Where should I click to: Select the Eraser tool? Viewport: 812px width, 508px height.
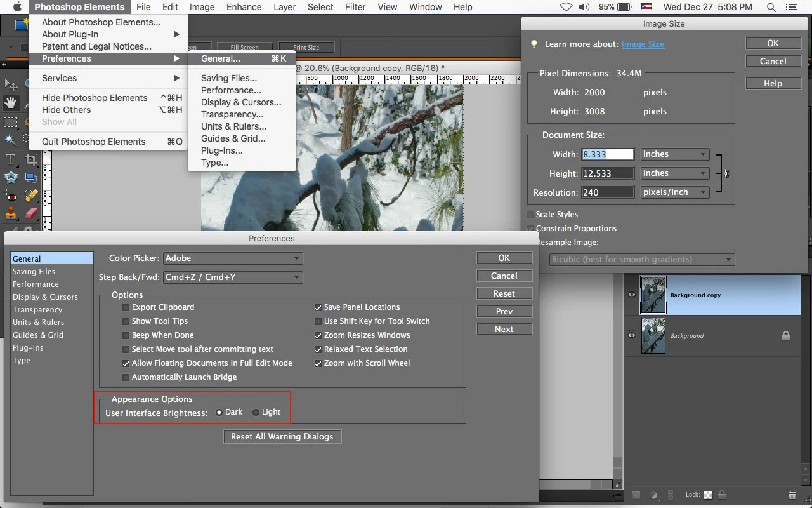(x=30, y=213)
